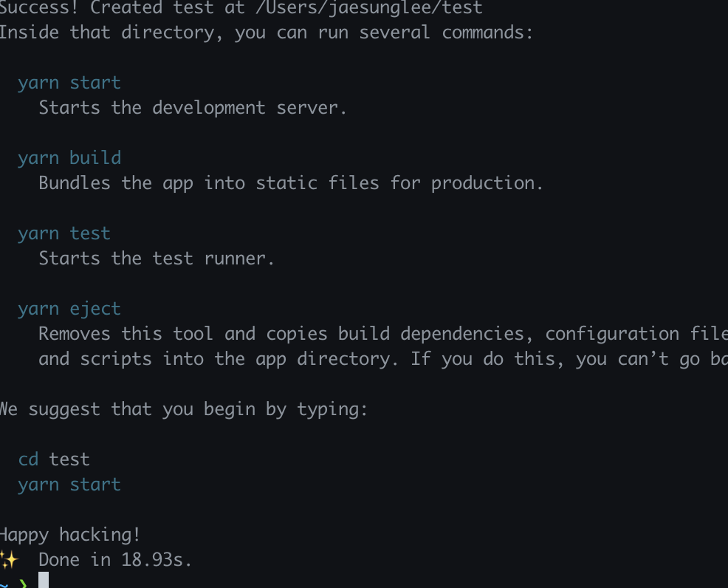This screenshot has height=588, width=728.
Task: Click the first yarn start command heading
Action: pyautogui.click(x=69, y=83)
